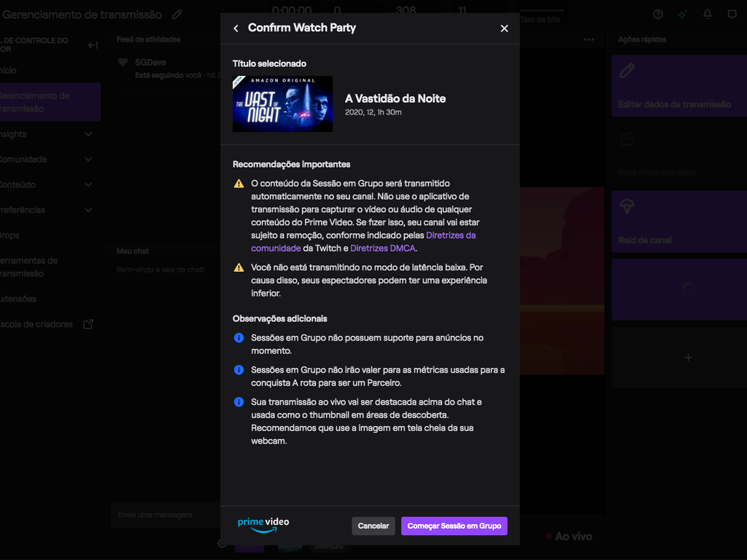This screenshot has width=747, height=560.
Task: Click the chat message input field
Action: point(166,515)
